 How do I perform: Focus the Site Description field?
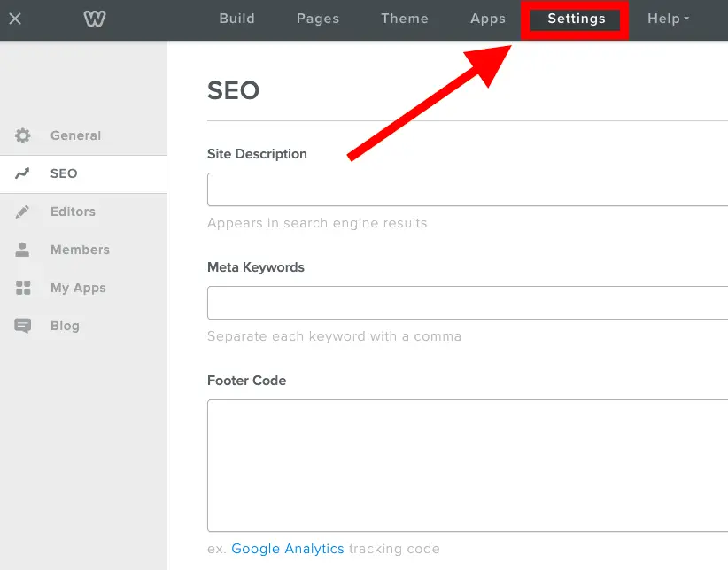pyautogui.click(x=468, y=189)
